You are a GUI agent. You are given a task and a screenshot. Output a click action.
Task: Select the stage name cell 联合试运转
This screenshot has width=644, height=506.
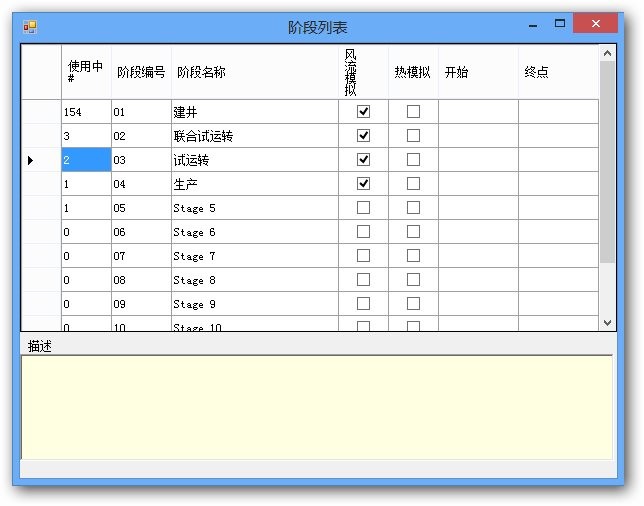255,136
